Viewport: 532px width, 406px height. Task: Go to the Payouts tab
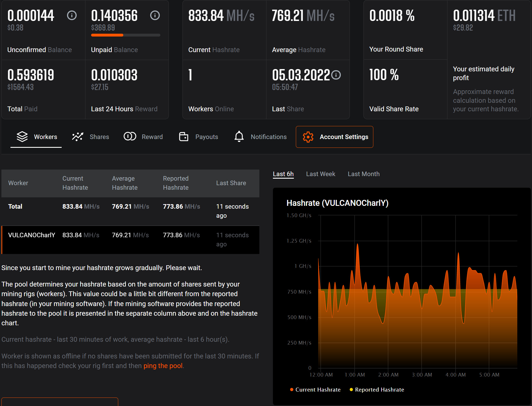click(x=199, y=137)
